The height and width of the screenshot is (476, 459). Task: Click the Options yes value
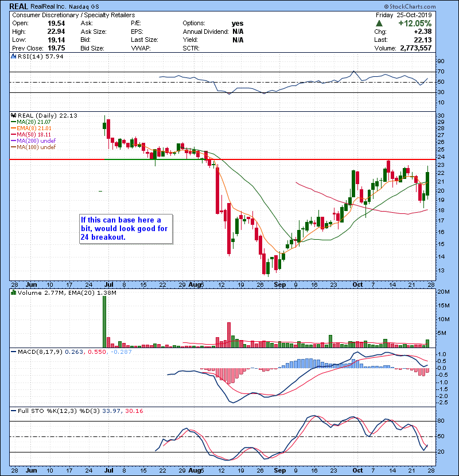pos(238,24)
